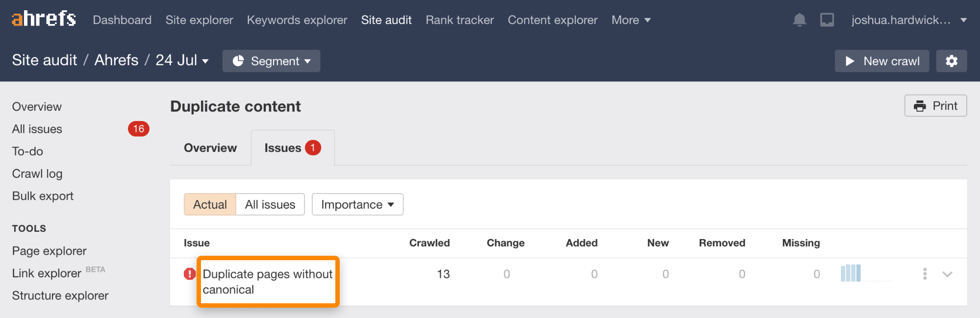Image resolution: width=980 pixels, height=318 pixels.
Task: Expand the Duplicate pages issue row chevron
Action: [x=947, y=274]
